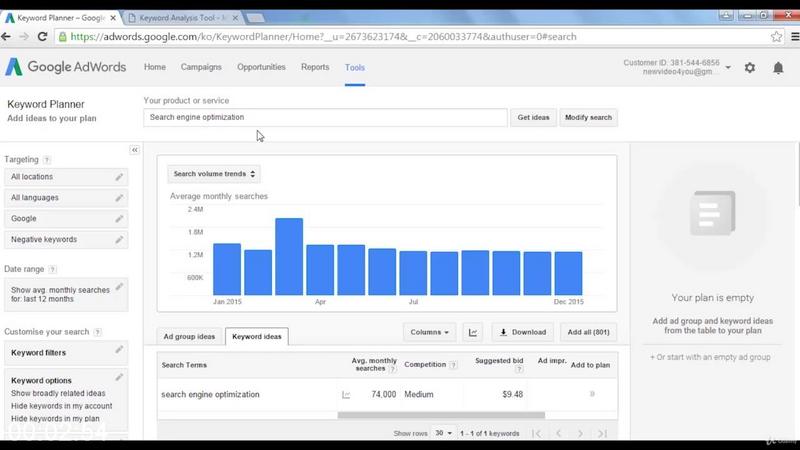This screenshot has width=800, height=450.
Task: Close the Keyword Planner browser tab
Action: (x=113, y=18)
